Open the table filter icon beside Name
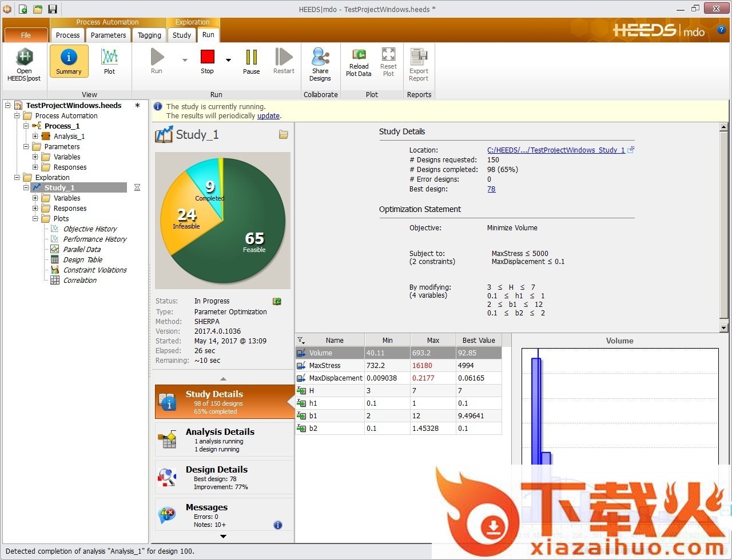 coord(301,340)
